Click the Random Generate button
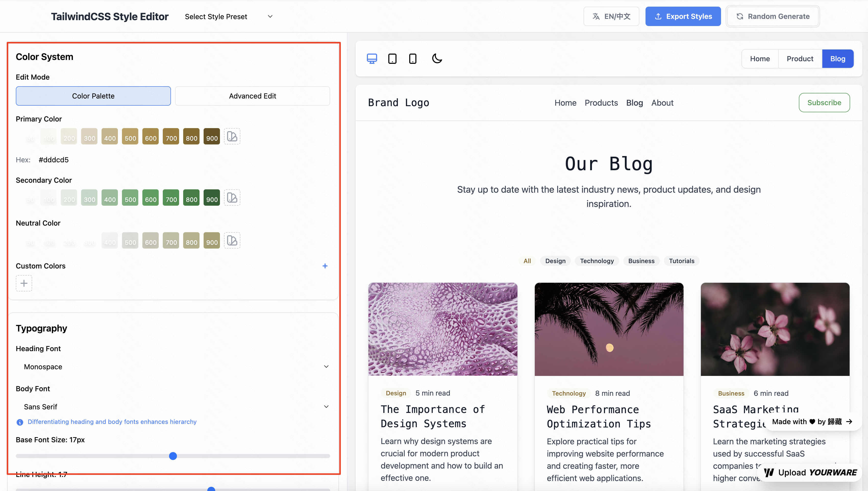Image resolution: width=868 pixels, height=491 pixels. pyautogui.click(x=773, y=16)
